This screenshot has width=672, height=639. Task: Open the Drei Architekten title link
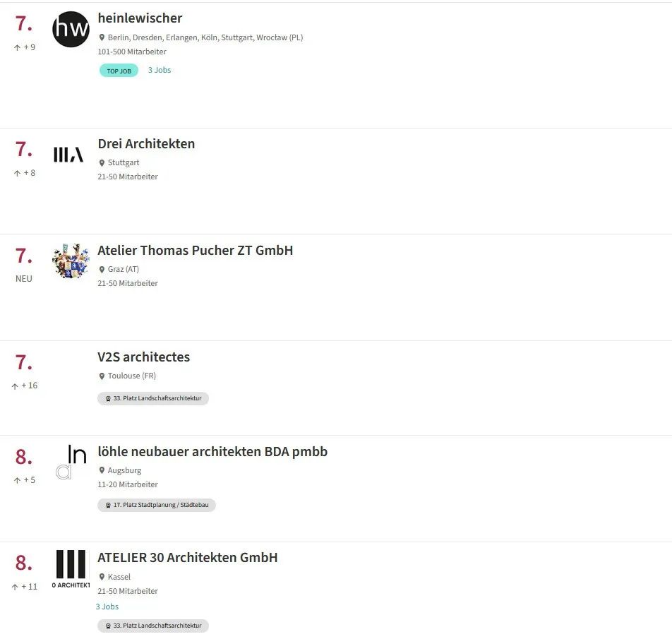146,144
